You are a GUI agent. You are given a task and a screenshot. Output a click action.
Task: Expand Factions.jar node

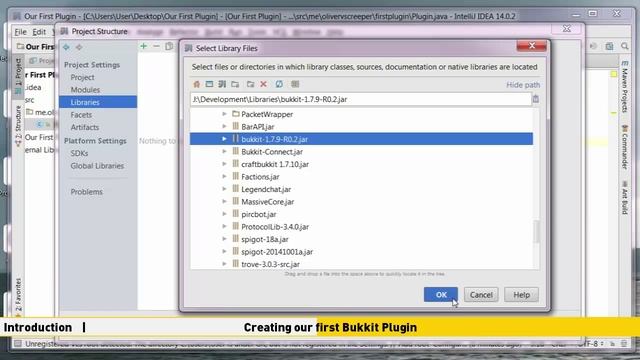pyautogui.click(x=224, y=177)
